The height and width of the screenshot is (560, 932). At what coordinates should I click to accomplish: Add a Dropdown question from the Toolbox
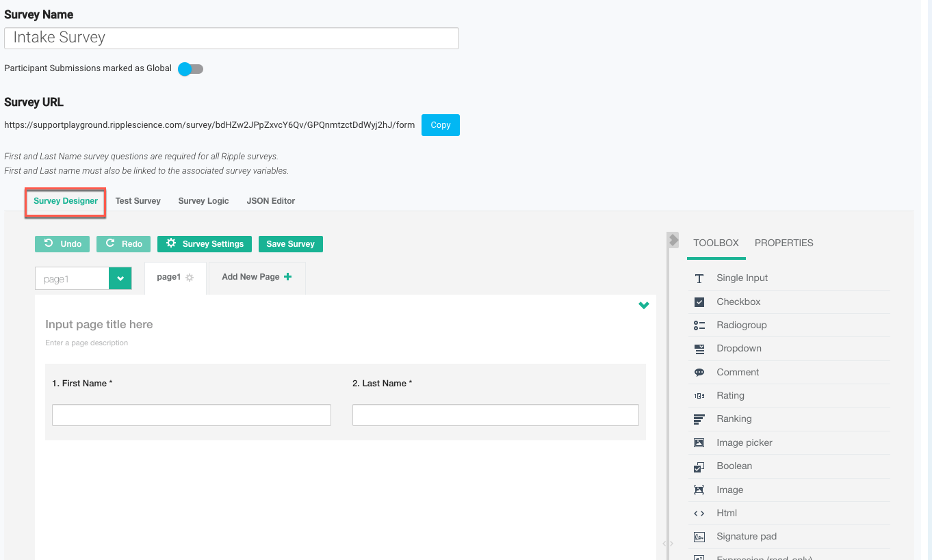click(740, 348)
